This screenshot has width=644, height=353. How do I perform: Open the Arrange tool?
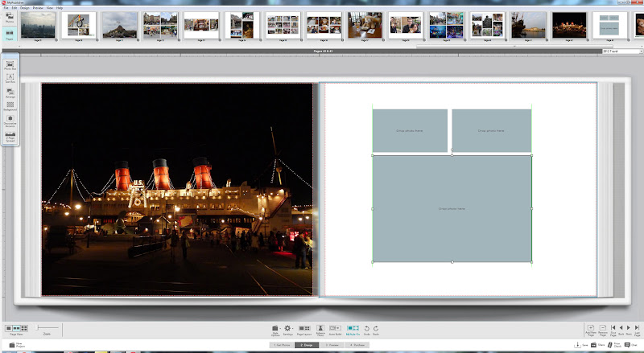click(x=10, y=93)
